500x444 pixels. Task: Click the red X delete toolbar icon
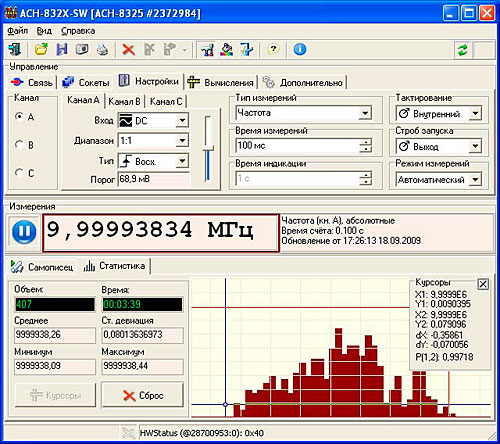(x=128, y=50)
